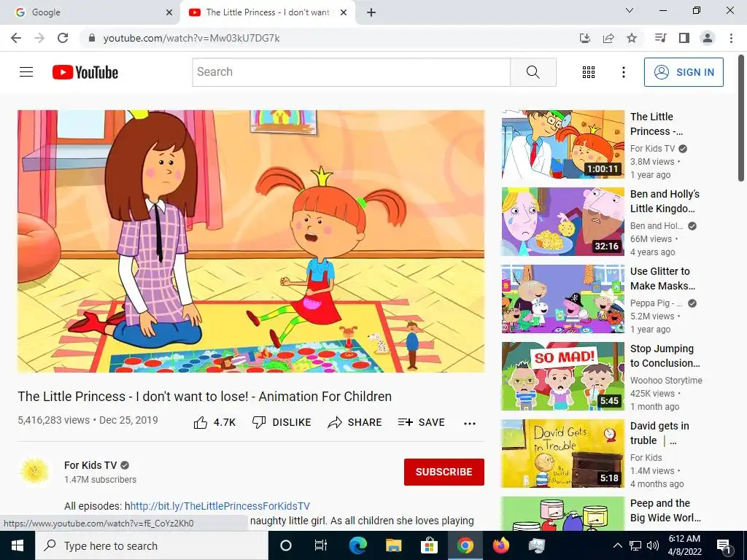Open For Kids TV channel name link
This screenshot has height=560, width=747.
coord(90,465)
